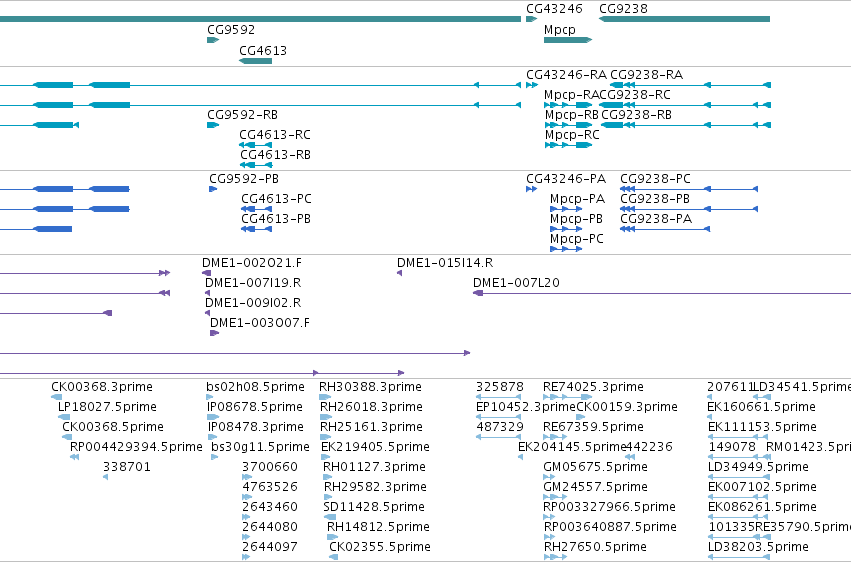Open the CG9592 gene label

tap(231, 30)
